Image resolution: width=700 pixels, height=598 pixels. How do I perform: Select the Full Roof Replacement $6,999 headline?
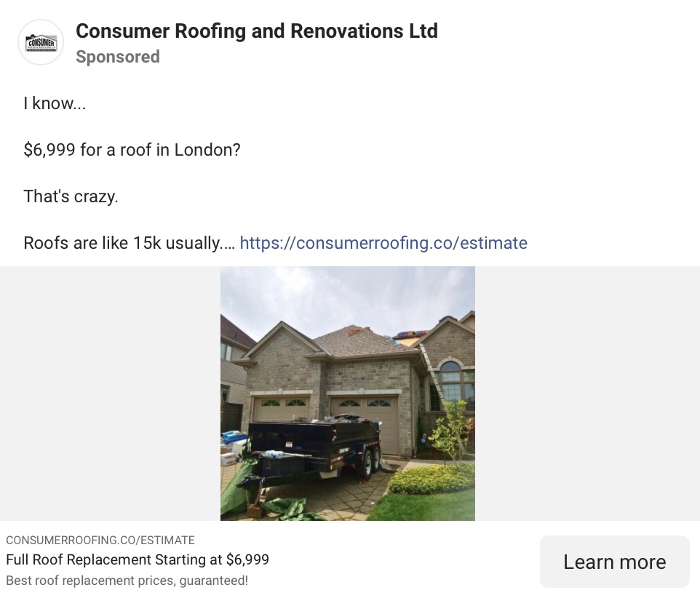(138, 559)
